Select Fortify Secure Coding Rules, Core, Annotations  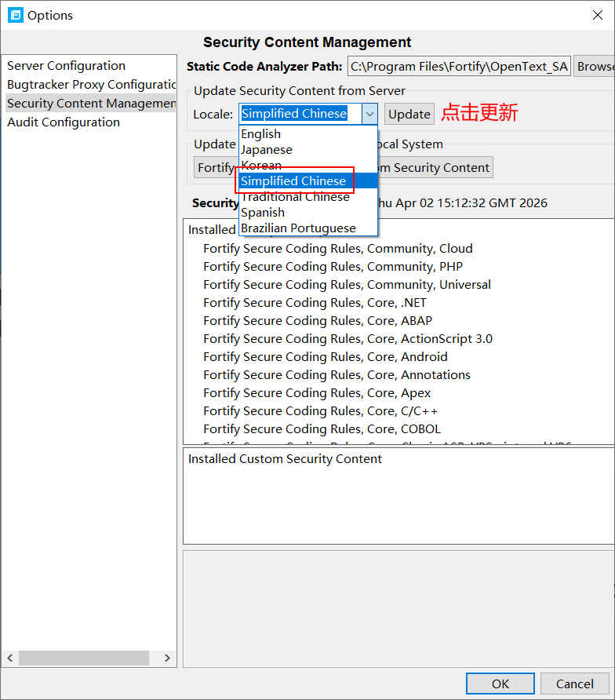337,375
